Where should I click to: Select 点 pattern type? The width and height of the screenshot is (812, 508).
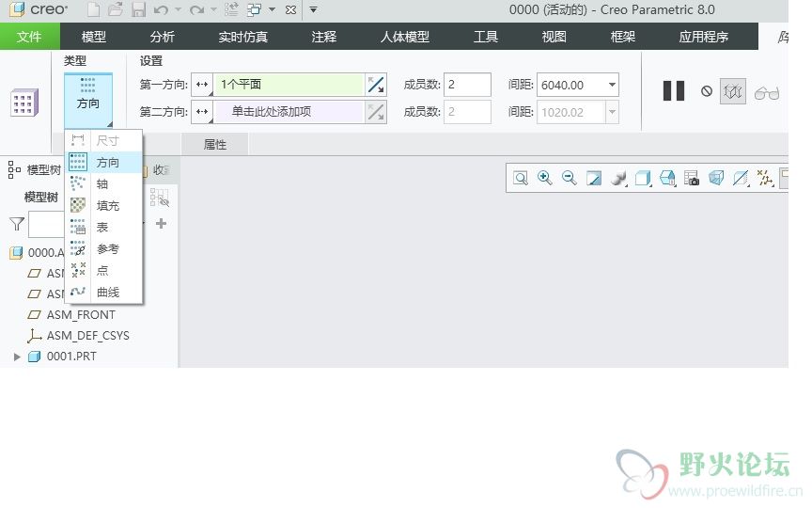pyautogui.click(x=103, y=270)
